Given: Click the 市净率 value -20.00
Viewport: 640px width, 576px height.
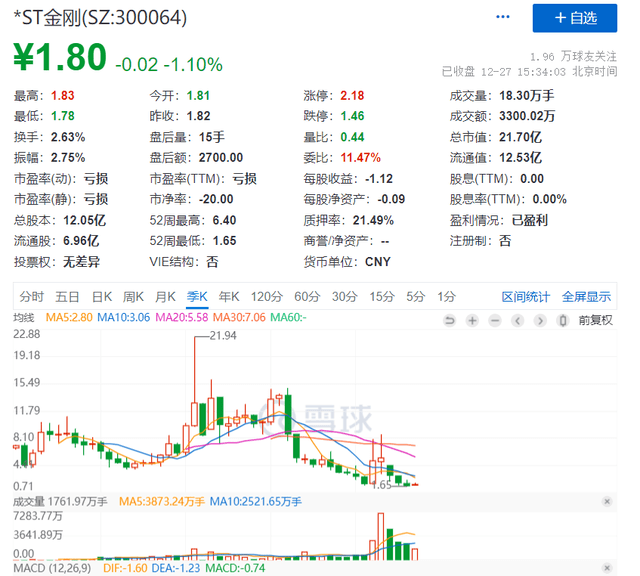Looking at the screenshot, I should [x=216, y=199].
